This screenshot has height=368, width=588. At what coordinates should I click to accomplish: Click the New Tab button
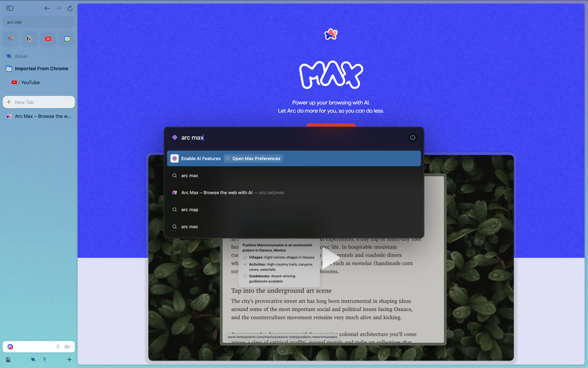coord(39,102)
